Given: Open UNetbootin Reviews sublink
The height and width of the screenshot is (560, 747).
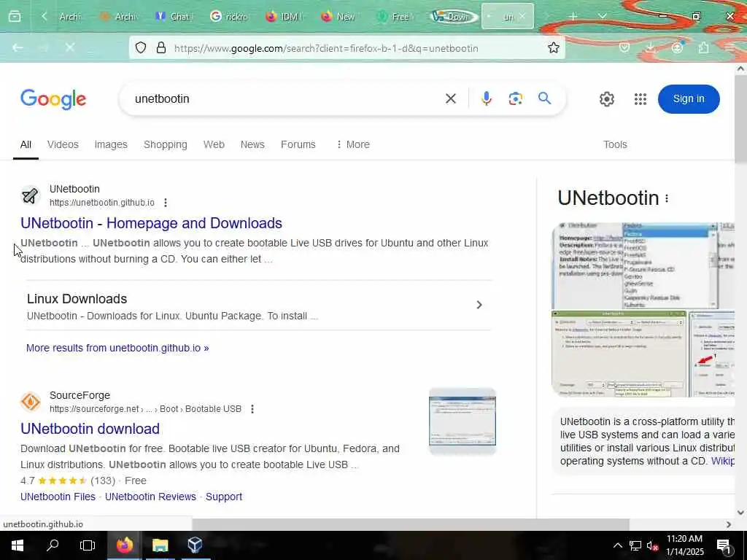Looking at the screenshot, I should coord(150,497).
